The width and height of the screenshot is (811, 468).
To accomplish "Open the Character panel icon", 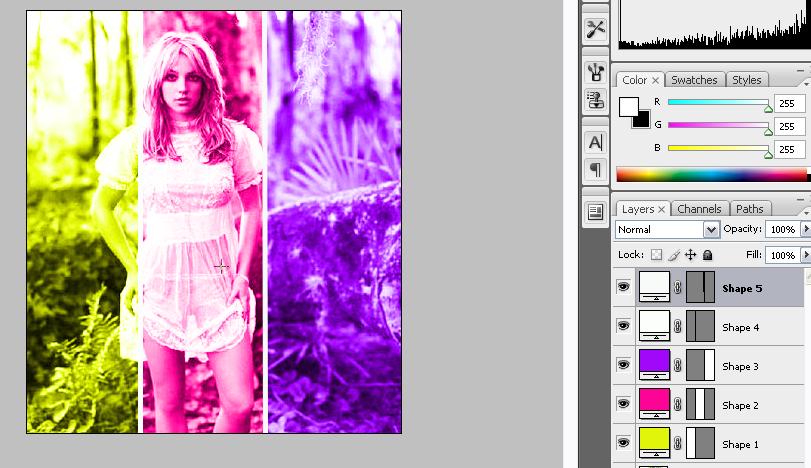I will (x=596, y=142).
